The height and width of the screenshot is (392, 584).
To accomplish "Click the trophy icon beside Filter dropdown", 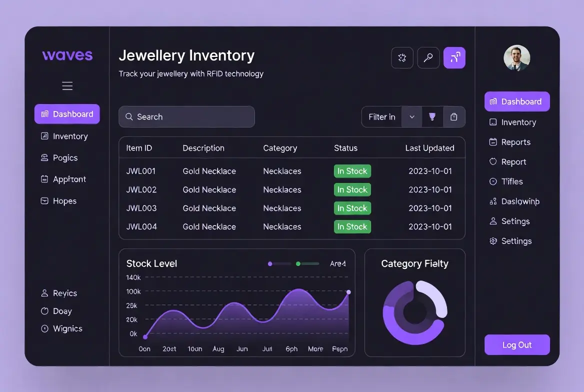I will (432, 117).
